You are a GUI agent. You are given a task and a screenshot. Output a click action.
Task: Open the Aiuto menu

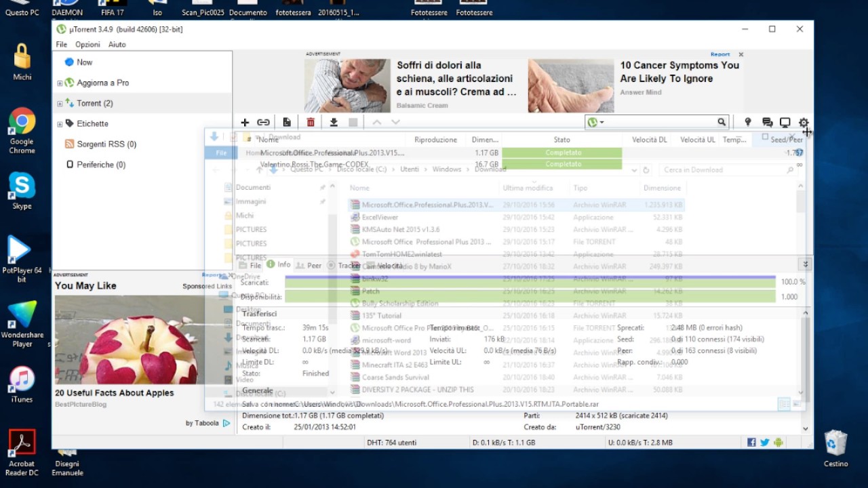click(x=117, y=44)
